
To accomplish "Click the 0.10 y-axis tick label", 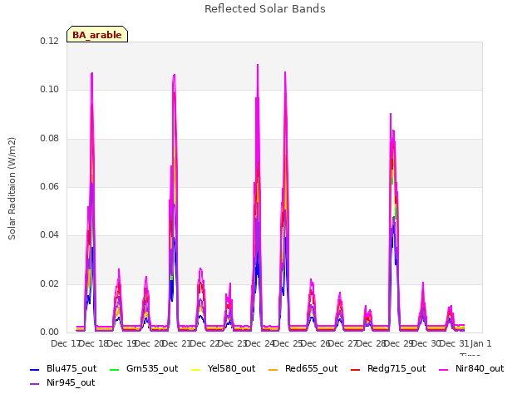I will click(49, 90).
